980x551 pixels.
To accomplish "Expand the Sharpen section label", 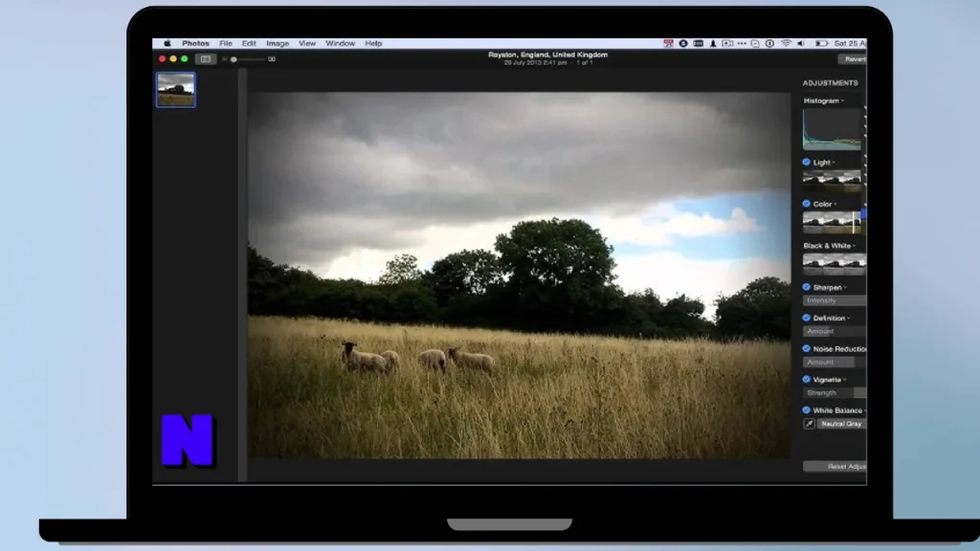I will pos(827,287).
